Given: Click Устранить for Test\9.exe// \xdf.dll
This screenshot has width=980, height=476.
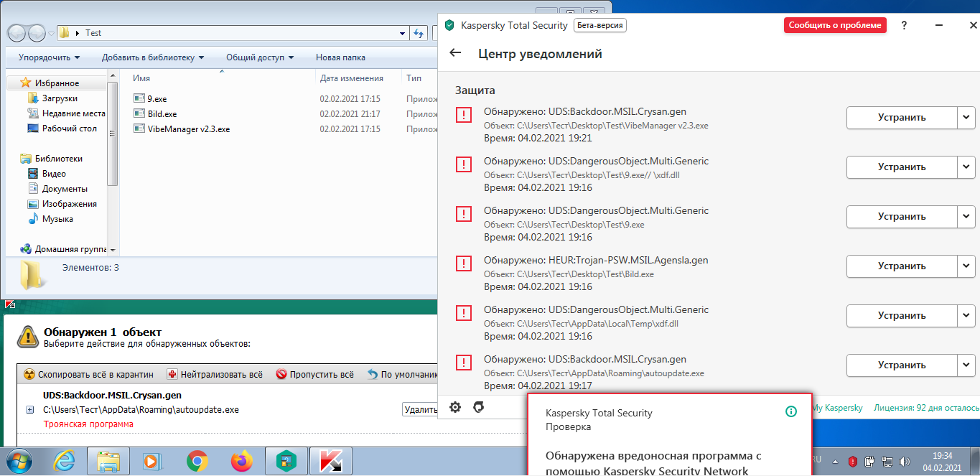Looking at the screenshot, I should tap(902, 167).
